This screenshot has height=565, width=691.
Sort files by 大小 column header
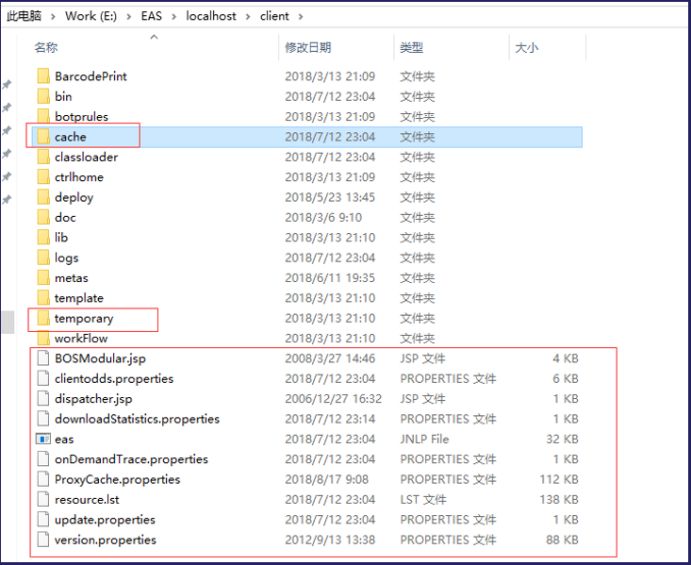[x=527, y=48]
